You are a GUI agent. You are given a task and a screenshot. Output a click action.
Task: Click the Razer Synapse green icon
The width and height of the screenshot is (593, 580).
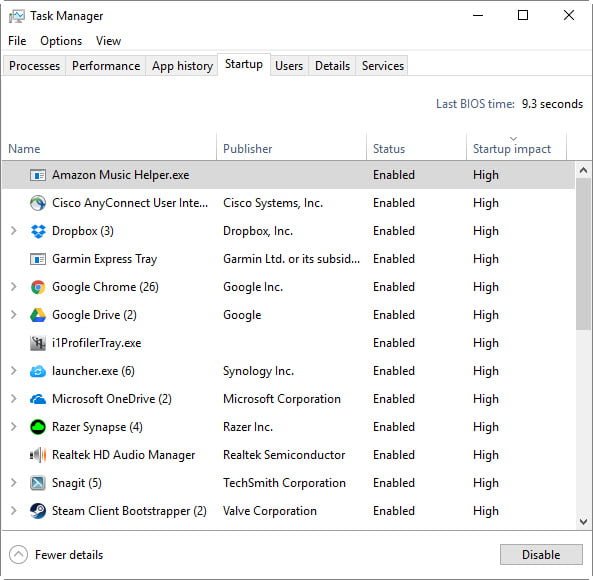pyautogui.click(x=38, y=427)
